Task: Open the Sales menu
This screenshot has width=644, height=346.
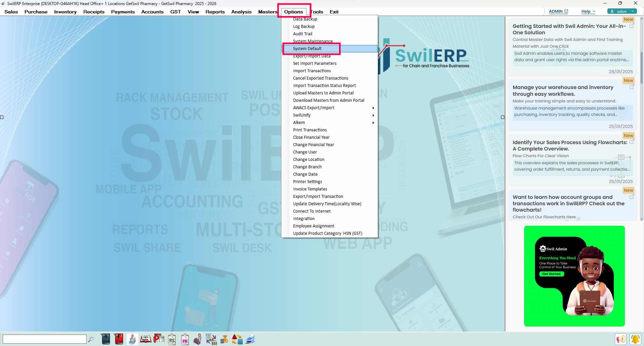Action: (11, 12)
